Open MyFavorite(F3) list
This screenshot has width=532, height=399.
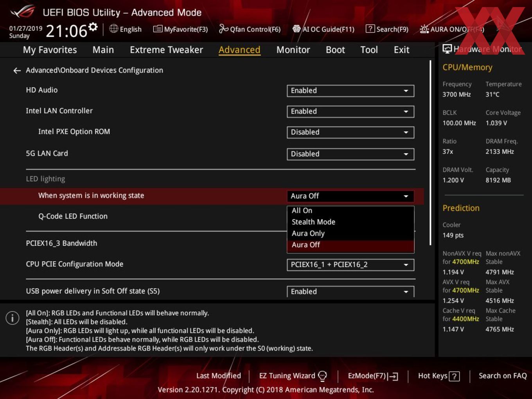[x=180, y=29]
